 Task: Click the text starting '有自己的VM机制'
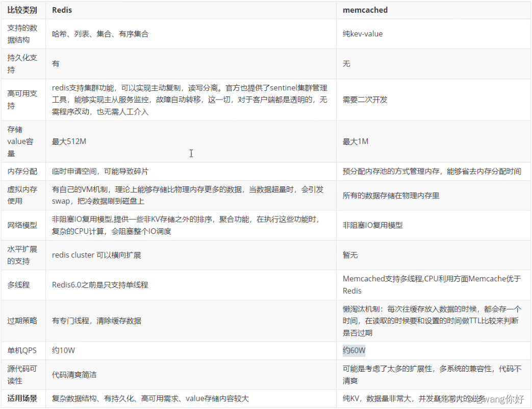(188, 195)
